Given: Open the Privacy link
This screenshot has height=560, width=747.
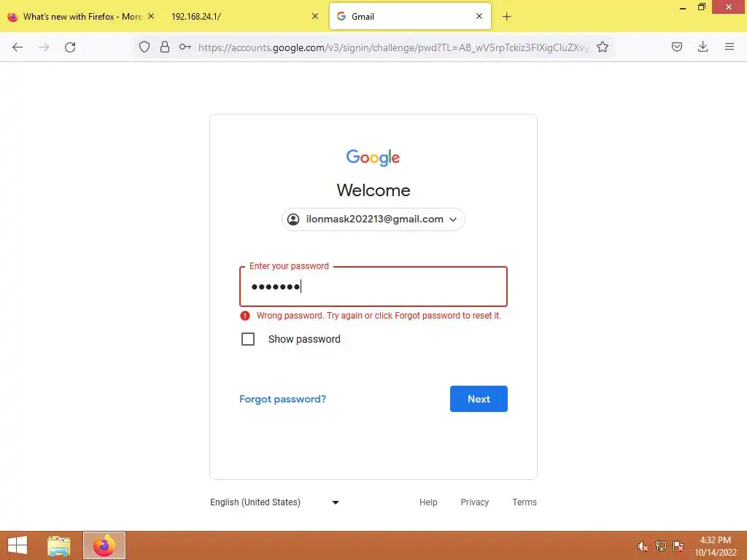Looking at the screenshot, I should click(x=474, y=502).
